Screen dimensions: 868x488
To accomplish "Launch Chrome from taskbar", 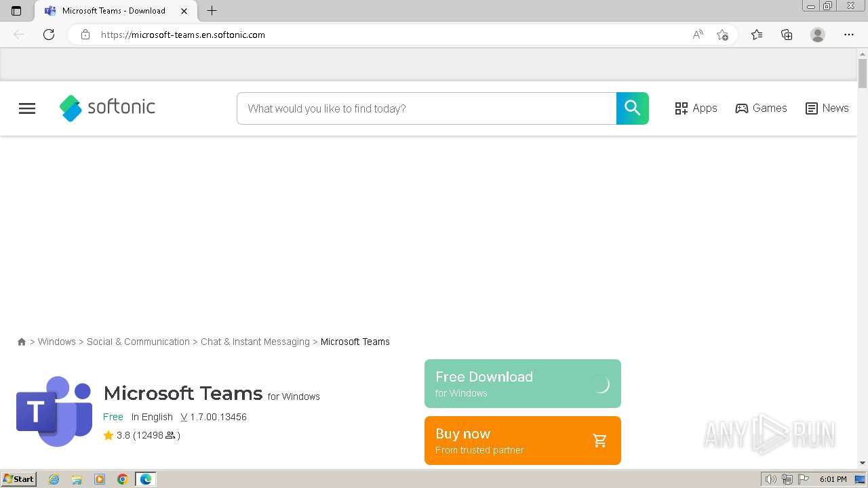I will 123,479.
